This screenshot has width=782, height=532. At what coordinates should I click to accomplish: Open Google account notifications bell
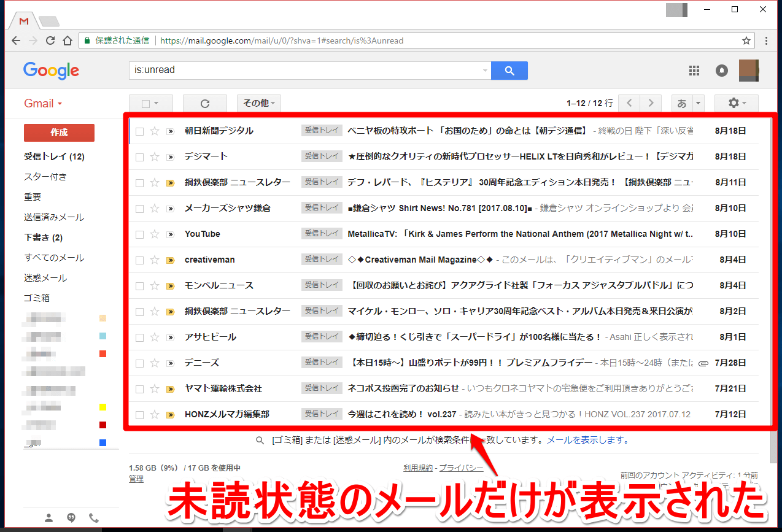tap(722, 71)
